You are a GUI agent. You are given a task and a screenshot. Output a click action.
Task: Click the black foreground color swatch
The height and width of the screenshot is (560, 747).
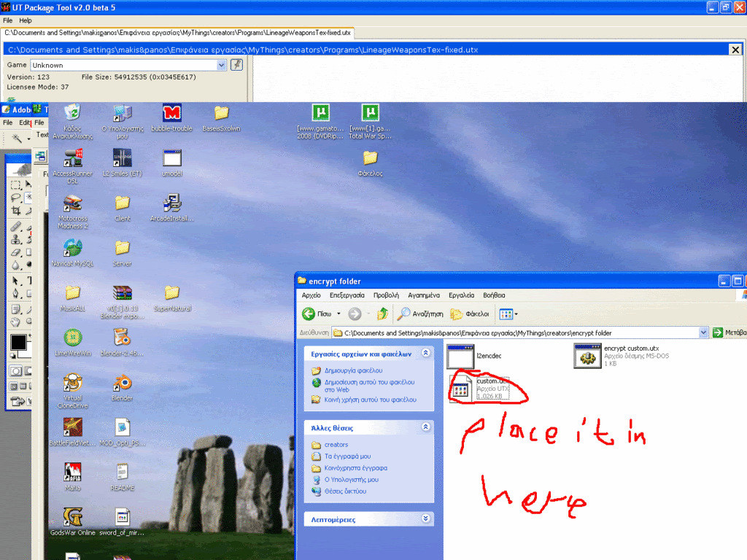[18, 342]
